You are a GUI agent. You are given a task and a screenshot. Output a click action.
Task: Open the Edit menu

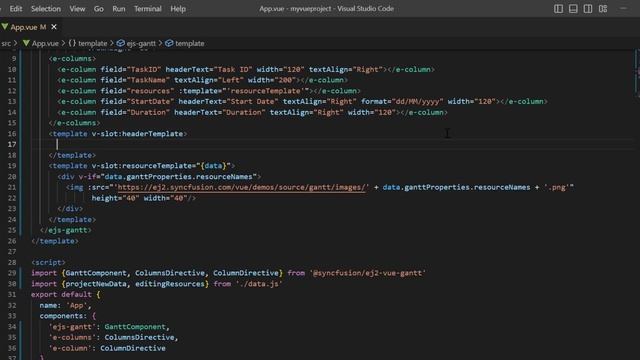16,9
